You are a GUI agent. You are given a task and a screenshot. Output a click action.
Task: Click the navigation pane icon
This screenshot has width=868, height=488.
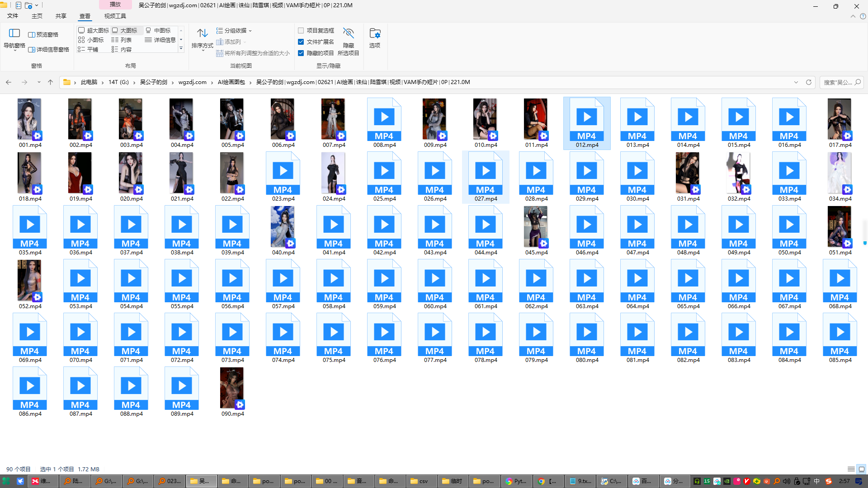(14, 33)
